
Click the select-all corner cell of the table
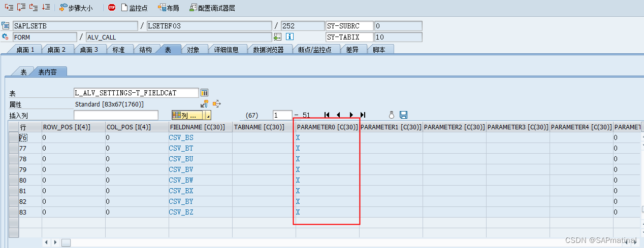[14, 127]
